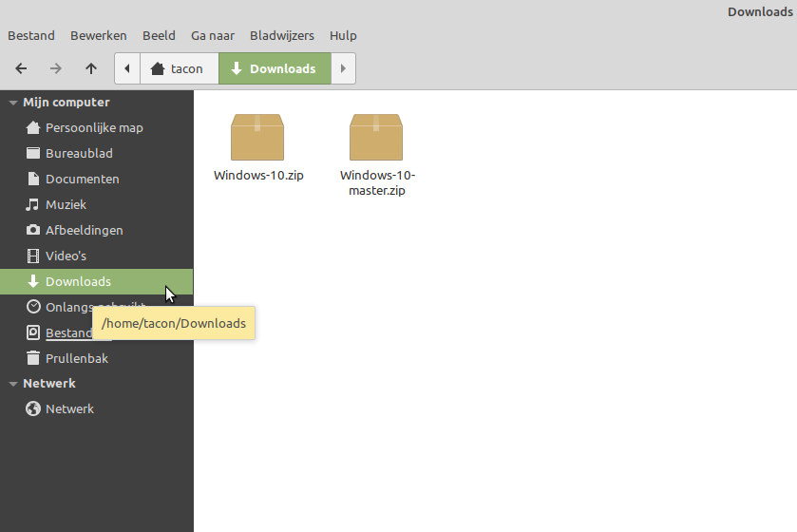Click the Downloads path bar button

pos(275,68)
